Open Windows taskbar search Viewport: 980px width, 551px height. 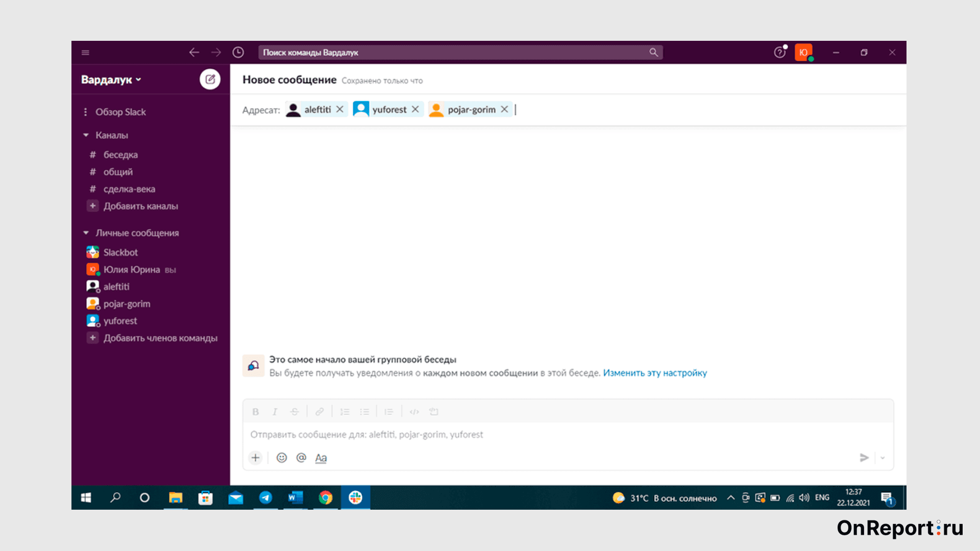tap(115, 497)
